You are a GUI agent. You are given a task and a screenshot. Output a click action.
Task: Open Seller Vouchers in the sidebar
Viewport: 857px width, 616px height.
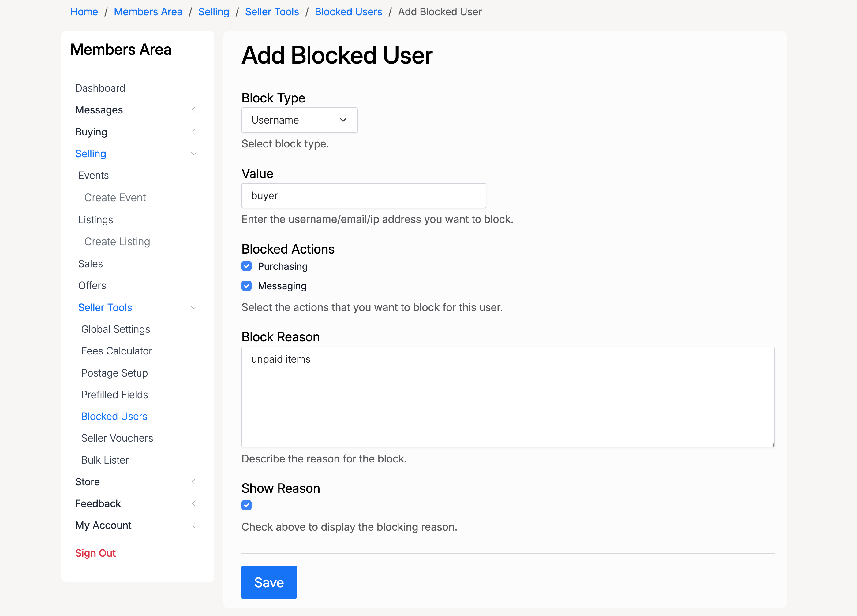[117, 438]
